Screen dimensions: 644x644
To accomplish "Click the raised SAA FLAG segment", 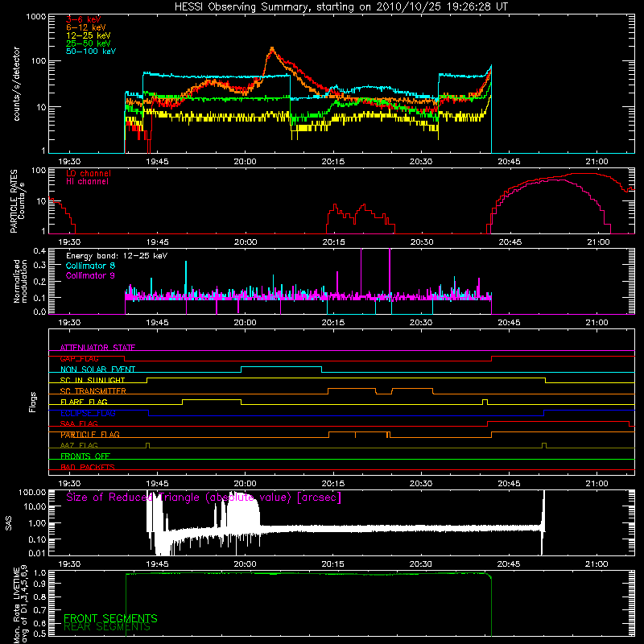I will [x=558, y=421].
